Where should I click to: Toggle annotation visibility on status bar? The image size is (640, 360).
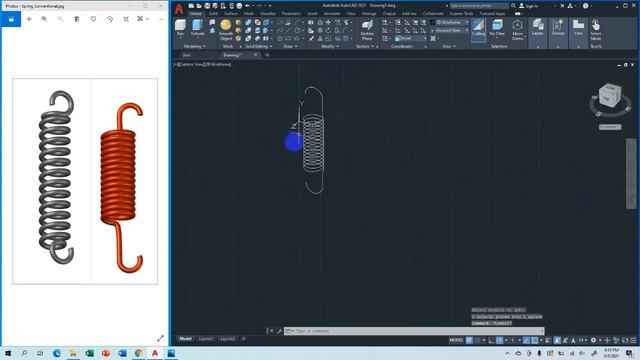pos(557,340)
